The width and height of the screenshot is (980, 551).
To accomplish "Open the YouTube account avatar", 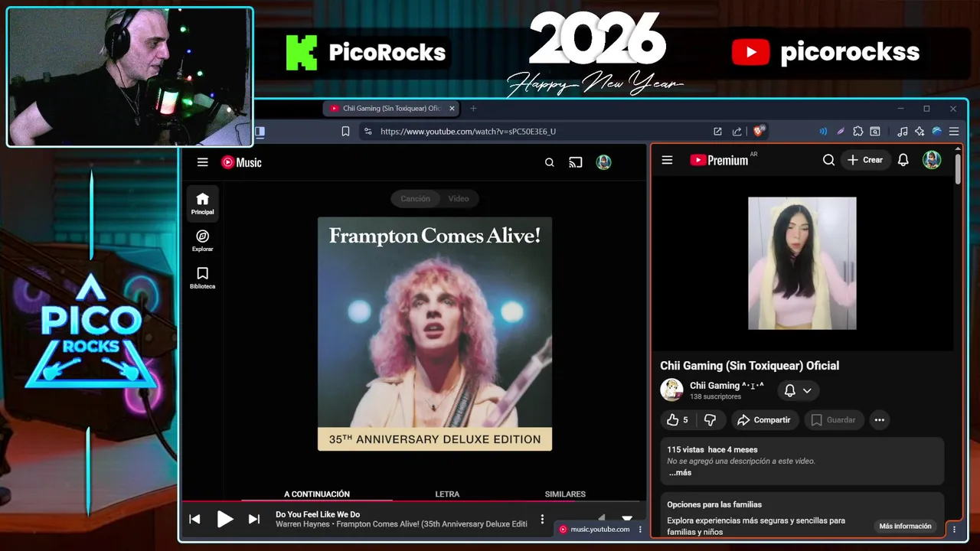I will click(x=932, y=160).
